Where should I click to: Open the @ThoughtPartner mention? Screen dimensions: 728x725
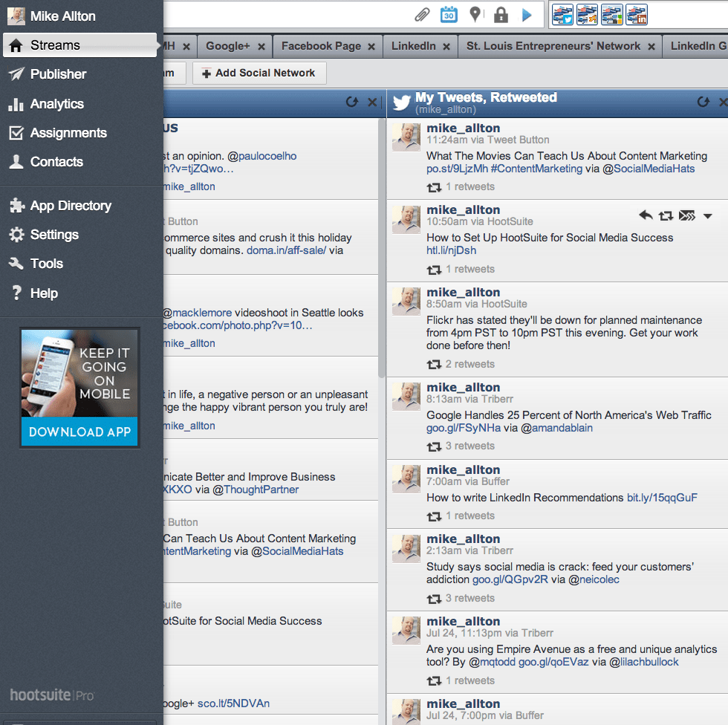pos(256,490)
